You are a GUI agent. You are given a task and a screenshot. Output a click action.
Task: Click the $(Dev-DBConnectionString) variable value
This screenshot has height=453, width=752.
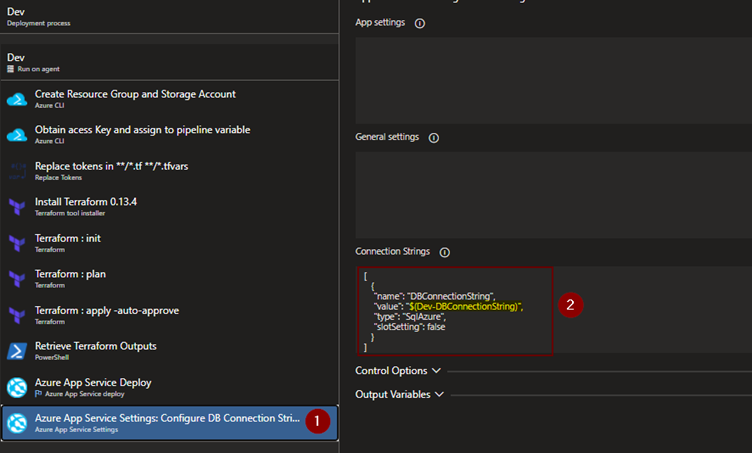(x=465, y=306)
